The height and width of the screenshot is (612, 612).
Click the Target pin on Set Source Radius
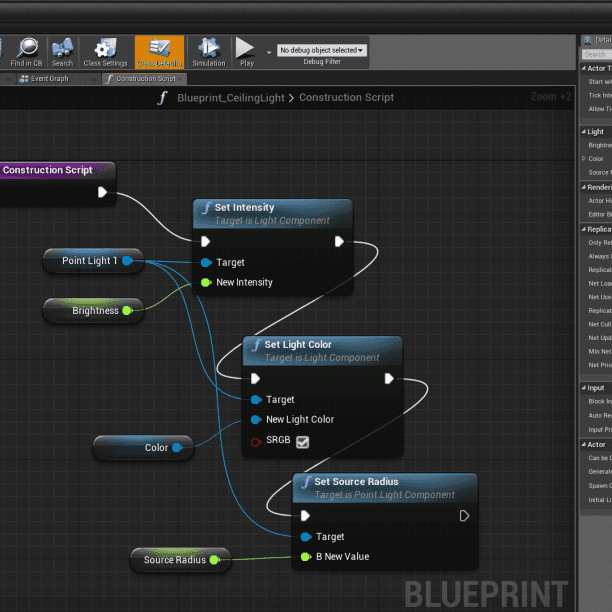point(306,537)
